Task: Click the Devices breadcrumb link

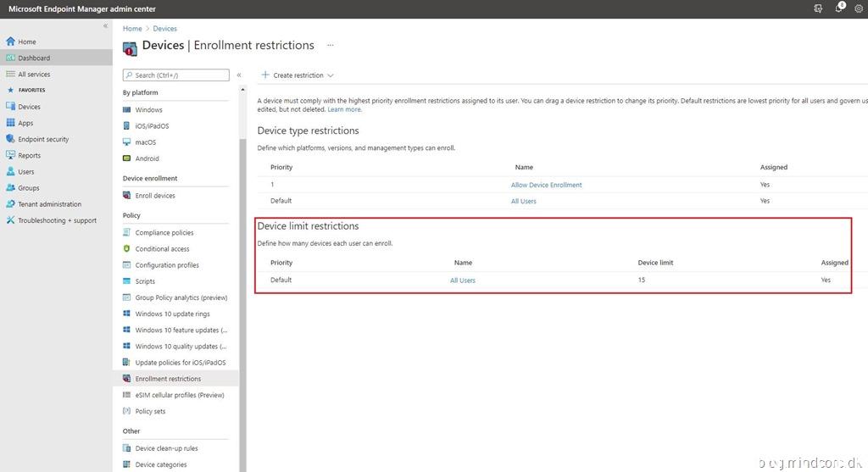Action: pos(164,29)
